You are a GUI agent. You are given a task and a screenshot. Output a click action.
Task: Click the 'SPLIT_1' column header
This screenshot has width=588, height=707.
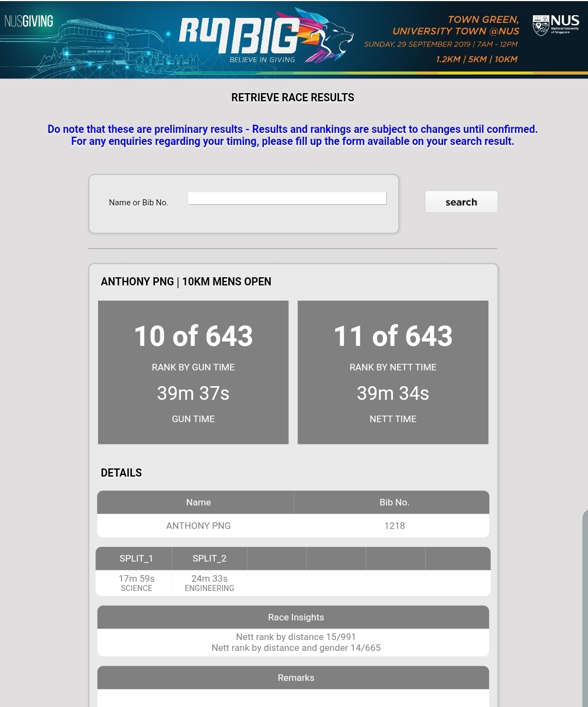click(x=136, y=558)
